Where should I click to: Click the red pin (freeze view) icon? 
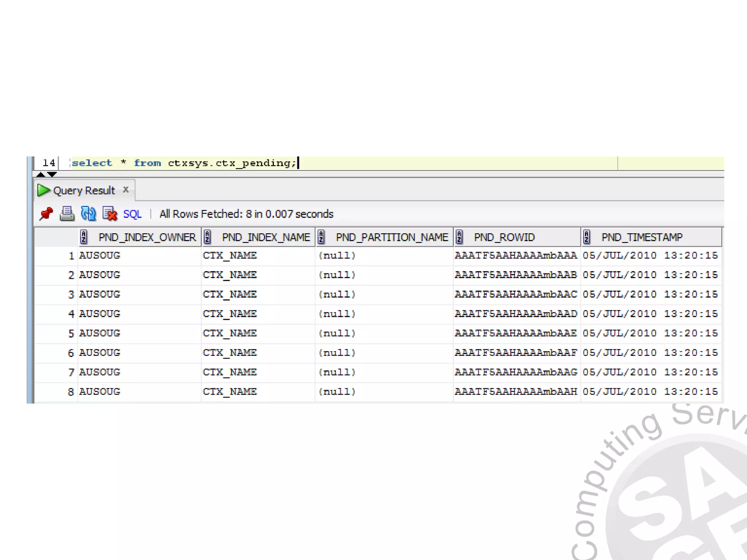[x=46, y=214]
